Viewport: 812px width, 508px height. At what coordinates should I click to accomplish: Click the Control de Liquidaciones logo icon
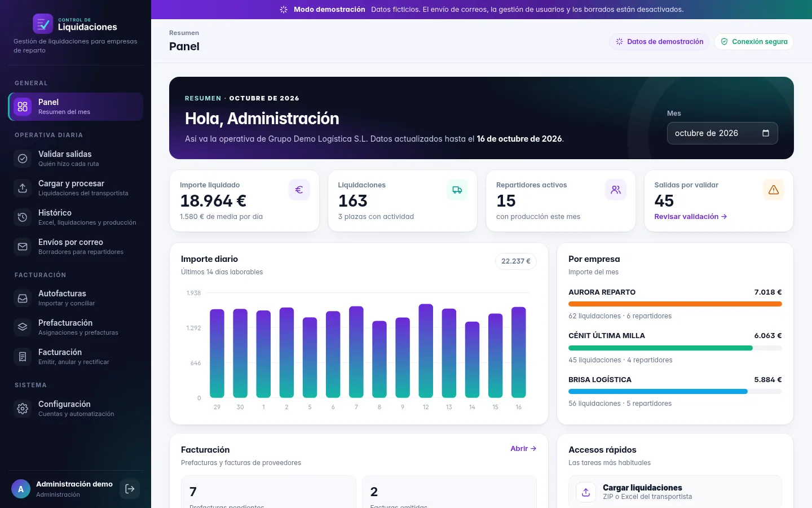click(x=43, y=24)
